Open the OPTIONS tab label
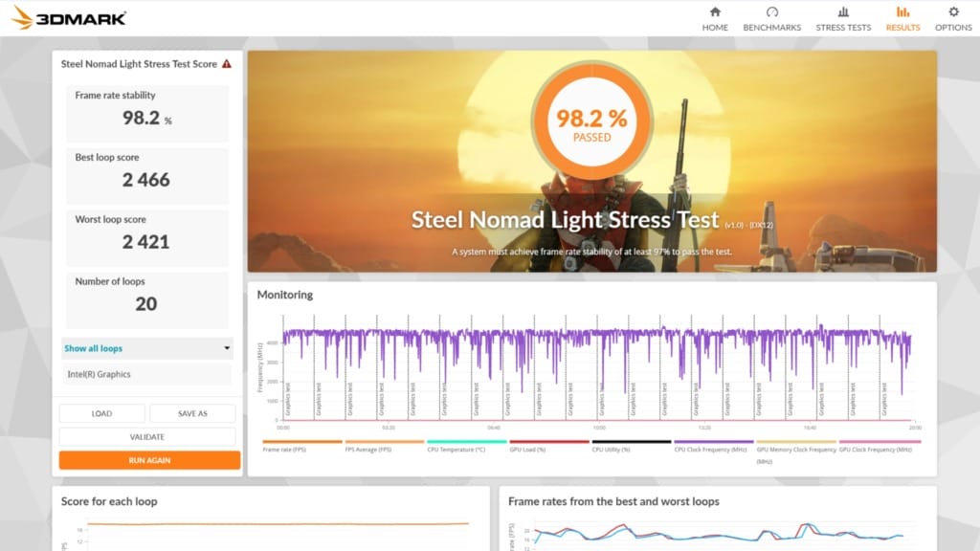The width and height of the screenshot is (980, 551). [953, 28]
